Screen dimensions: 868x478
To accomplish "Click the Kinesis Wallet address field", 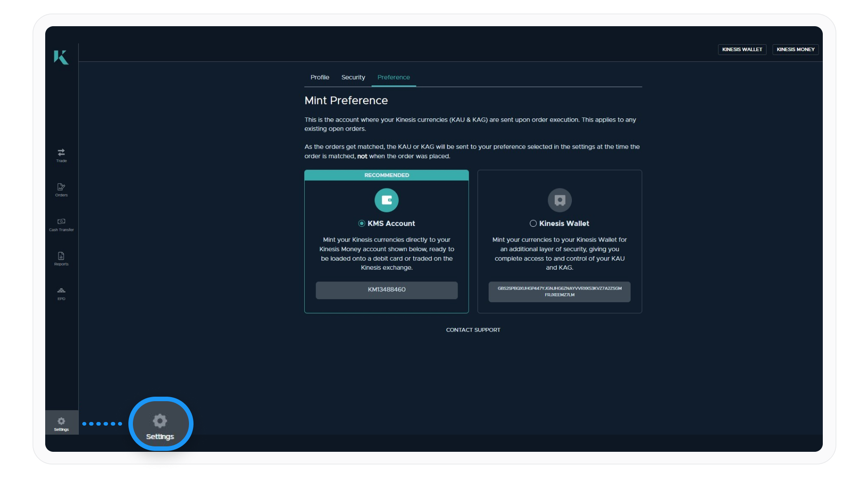I will pyautogui.click(x=560, y=291).
